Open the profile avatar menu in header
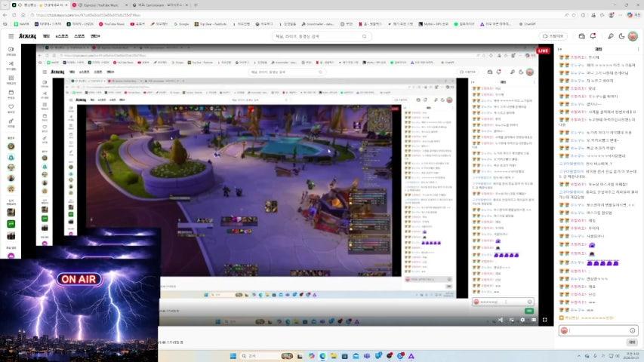Screen dimensions: 644x362 point(633,36)
